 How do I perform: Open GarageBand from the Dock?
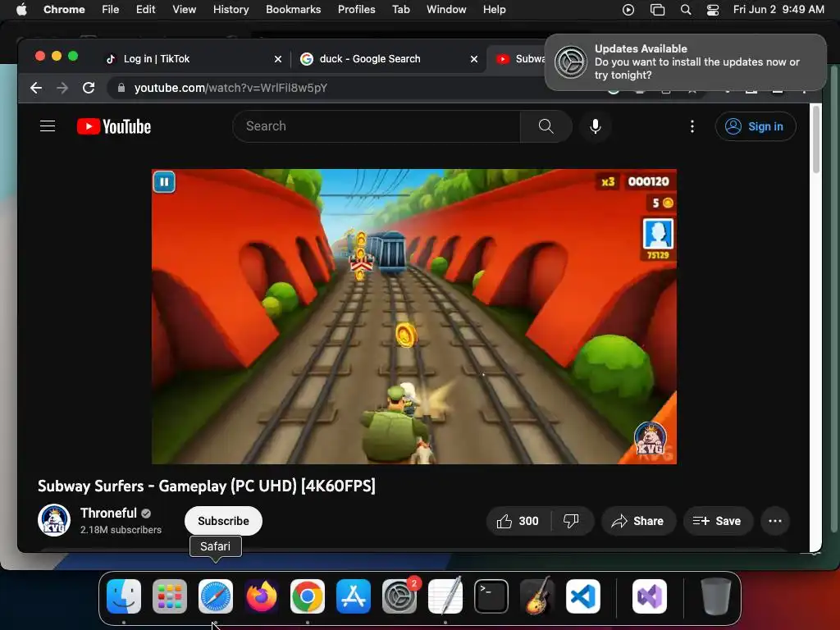537,596
